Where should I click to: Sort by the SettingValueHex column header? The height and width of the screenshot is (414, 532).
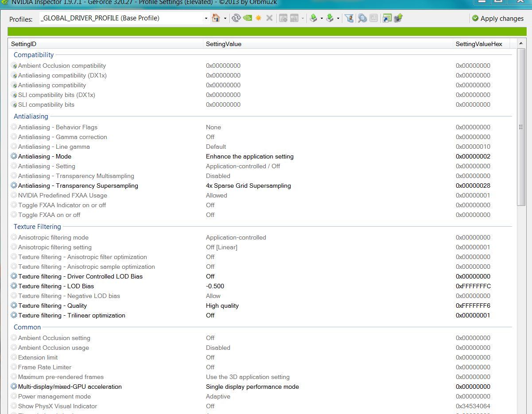482,44
